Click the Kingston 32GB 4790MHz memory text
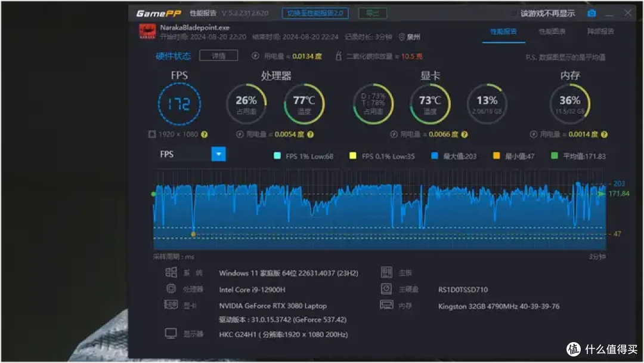 click(499, 306)
